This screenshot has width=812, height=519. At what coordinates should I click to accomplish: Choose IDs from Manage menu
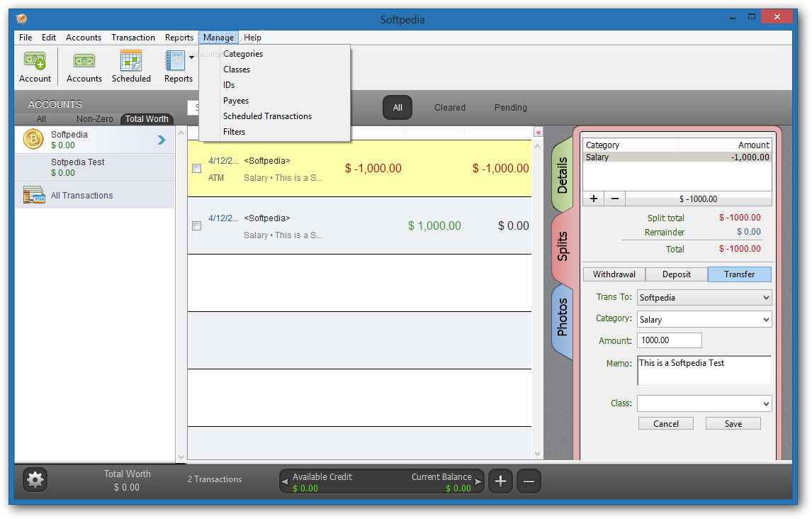[x=274, y=85]
